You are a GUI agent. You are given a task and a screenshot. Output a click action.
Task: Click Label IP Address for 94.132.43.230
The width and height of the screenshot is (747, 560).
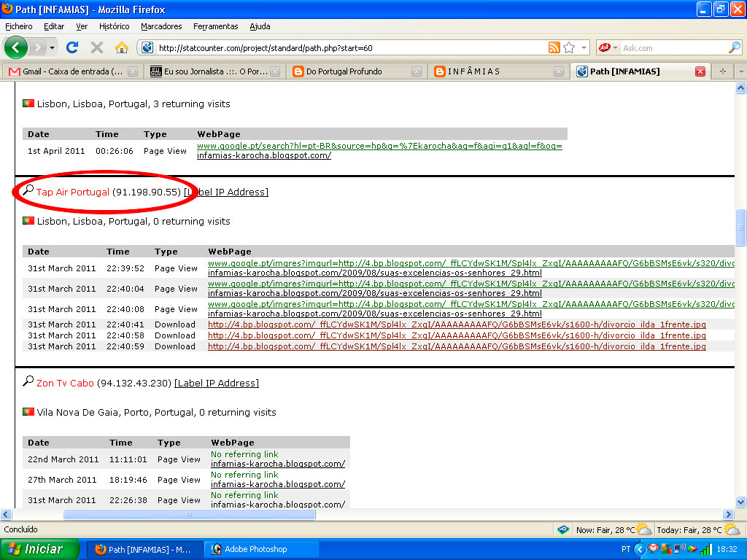click(217, 383)
